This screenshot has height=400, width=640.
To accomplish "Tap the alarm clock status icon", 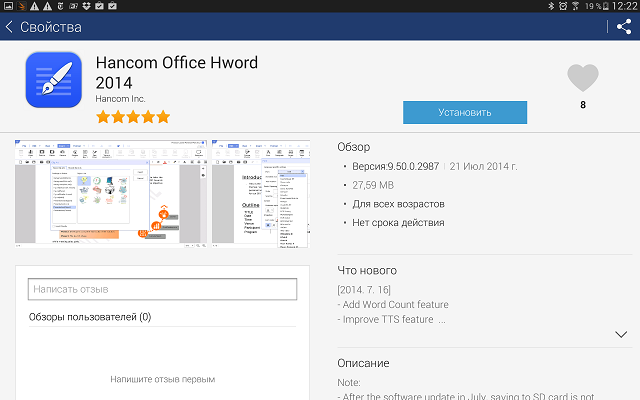I will [x=563, y=6].
